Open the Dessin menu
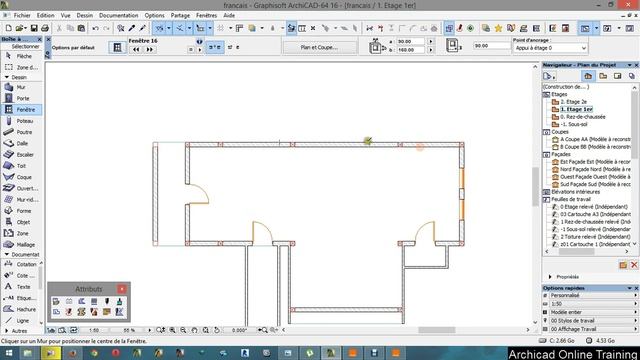This screenshot has height=360, width=640. tap(84, 15)
